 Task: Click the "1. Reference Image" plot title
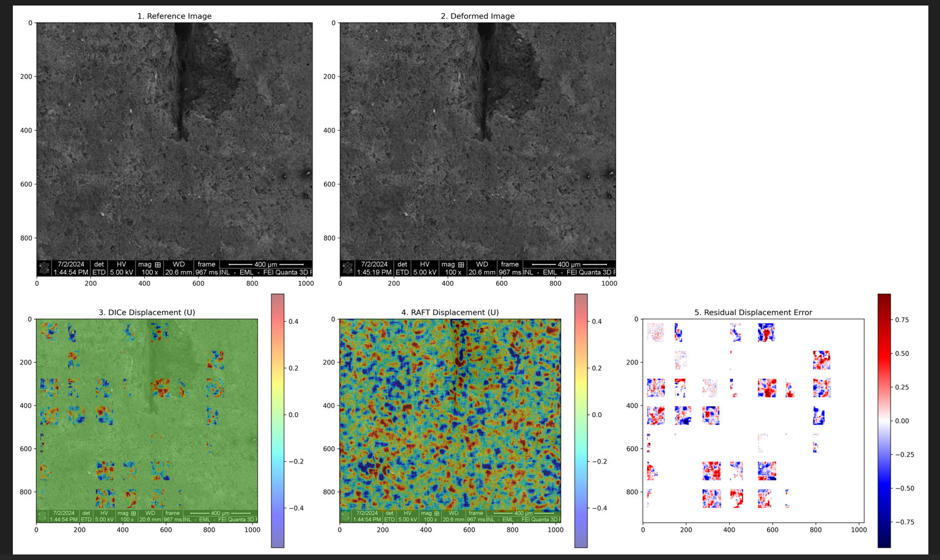pyautogui.click(x=174, y=16)
